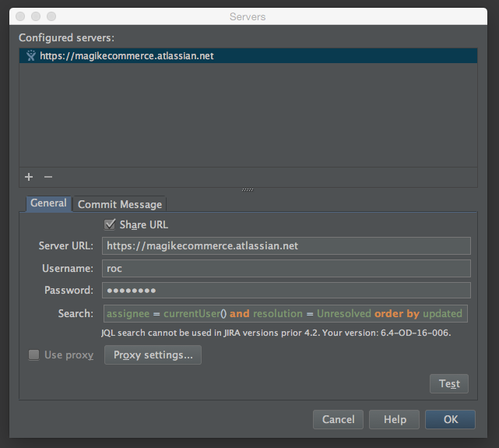Click the JQL version warning message
The image size is (499, 448).
276,333
